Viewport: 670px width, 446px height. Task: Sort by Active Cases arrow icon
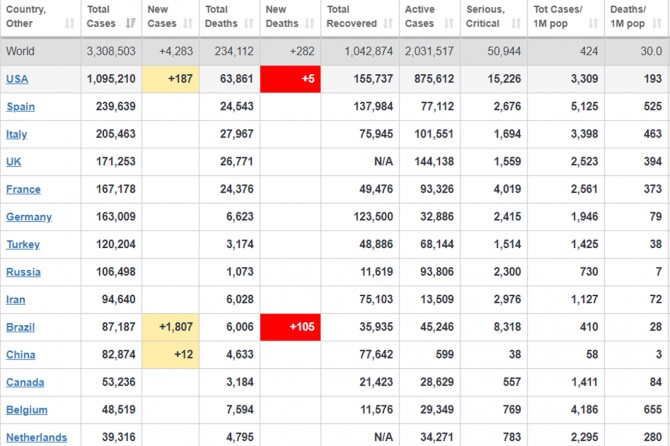pyautogui.click(x=449, y=23)
